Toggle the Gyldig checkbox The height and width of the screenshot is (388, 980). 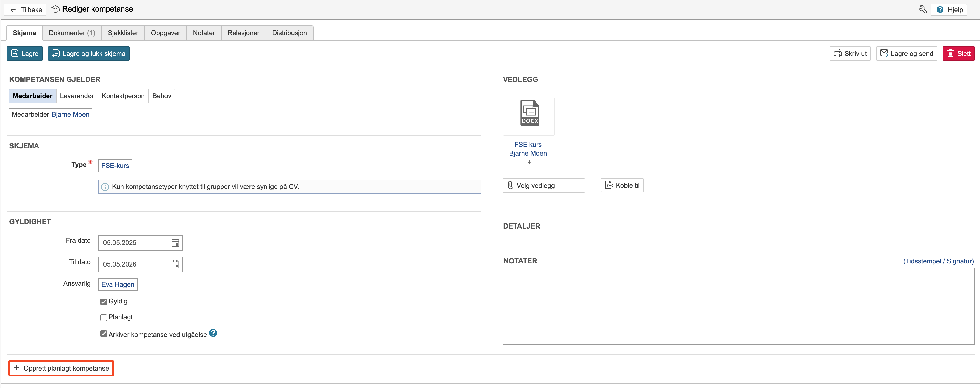point(103,302)
